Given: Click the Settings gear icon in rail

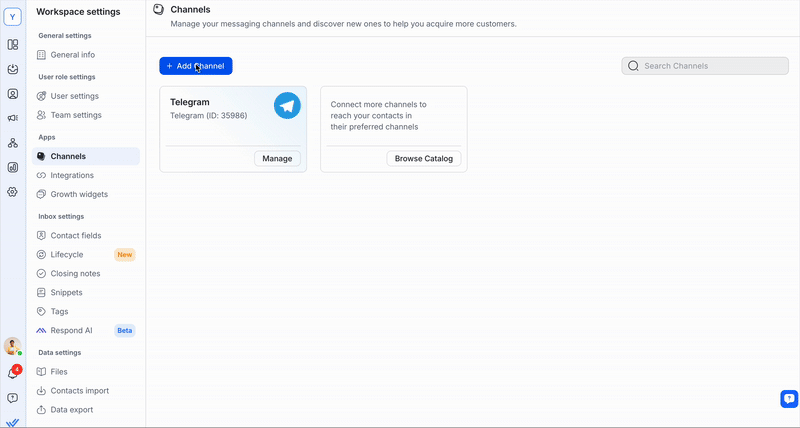Looking at the screenshot, I should (x=13, y=191).
